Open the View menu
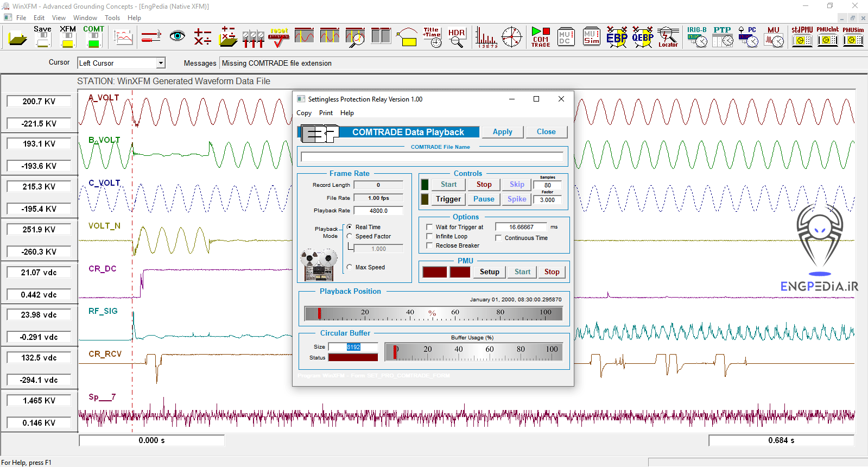Image resolution: width=868 pixels, height=467 pixels. [x=59, y=18]
